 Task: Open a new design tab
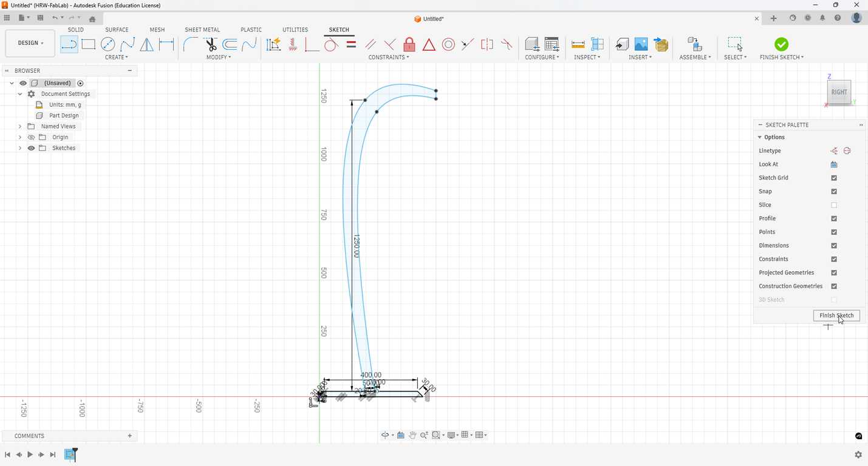pos(773,19)
